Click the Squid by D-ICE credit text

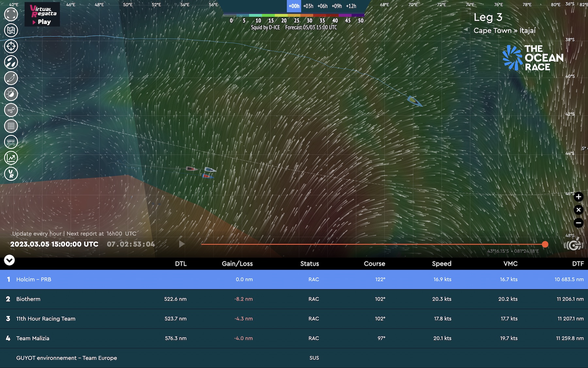click(x=266, y=27)
